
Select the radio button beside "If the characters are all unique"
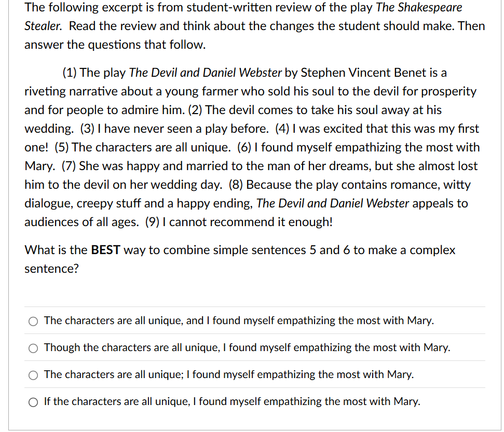(33, 402)
